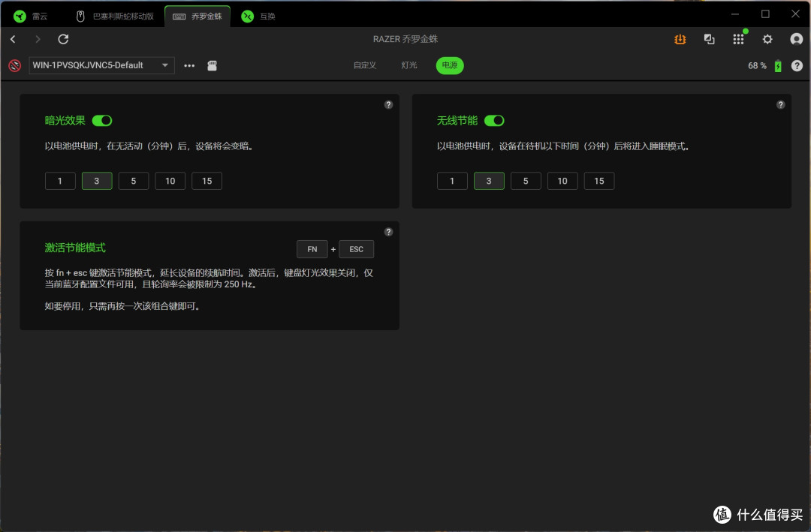Toggle the 暗光效果 switch

click(102, 121)
